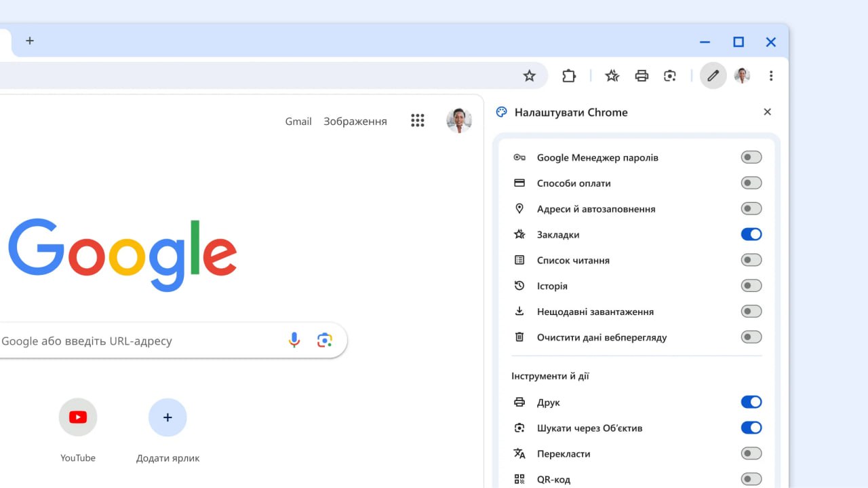Screen dimensions: 868x488
Task: Click the bookmark star in address bar
Action: coord(530,76)
